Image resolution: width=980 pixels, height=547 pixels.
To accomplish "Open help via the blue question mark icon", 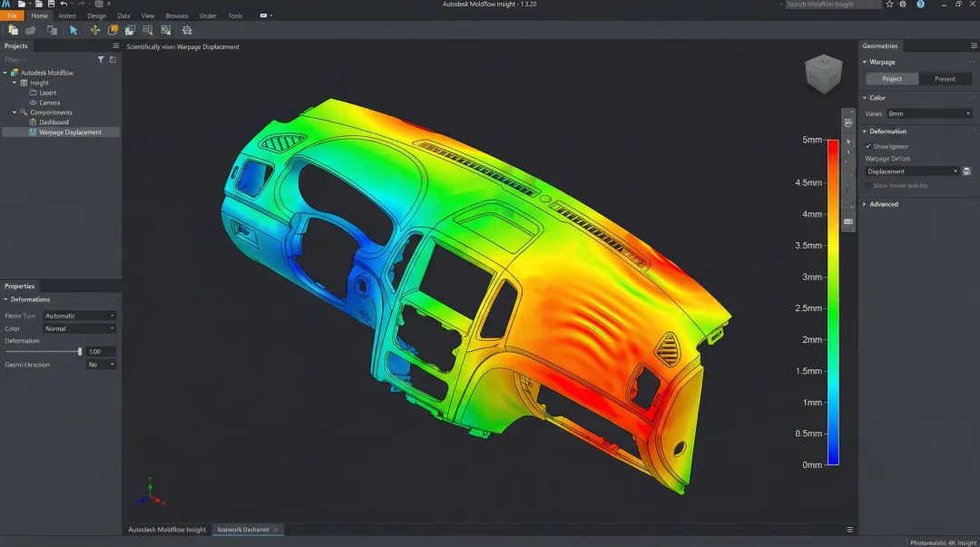I will pos(921,5).
